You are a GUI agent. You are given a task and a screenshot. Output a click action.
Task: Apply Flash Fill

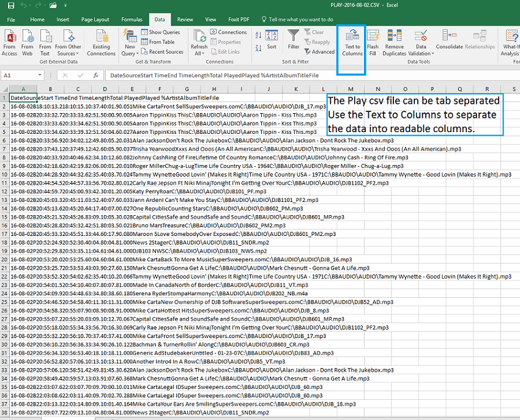click(x=373, y=43)
